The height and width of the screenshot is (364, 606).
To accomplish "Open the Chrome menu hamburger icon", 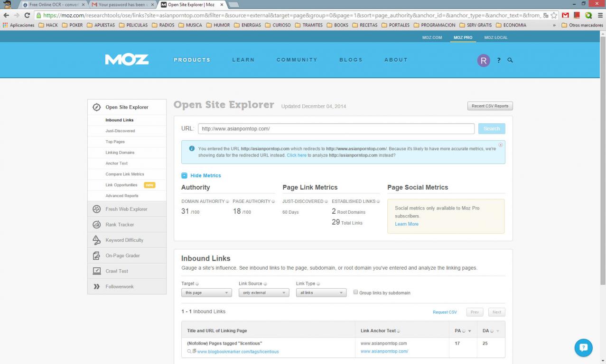I will (600, 15).
